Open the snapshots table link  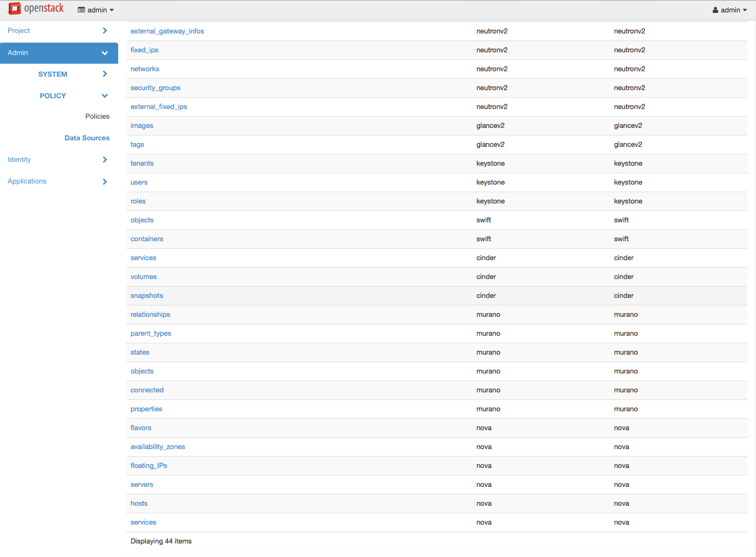pos(147,296)
